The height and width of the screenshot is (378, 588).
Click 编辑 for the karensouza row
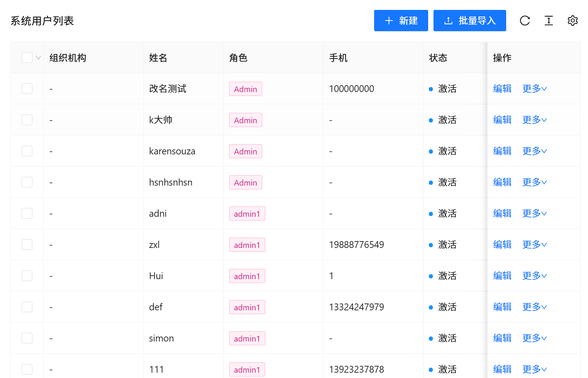[502, 151]
